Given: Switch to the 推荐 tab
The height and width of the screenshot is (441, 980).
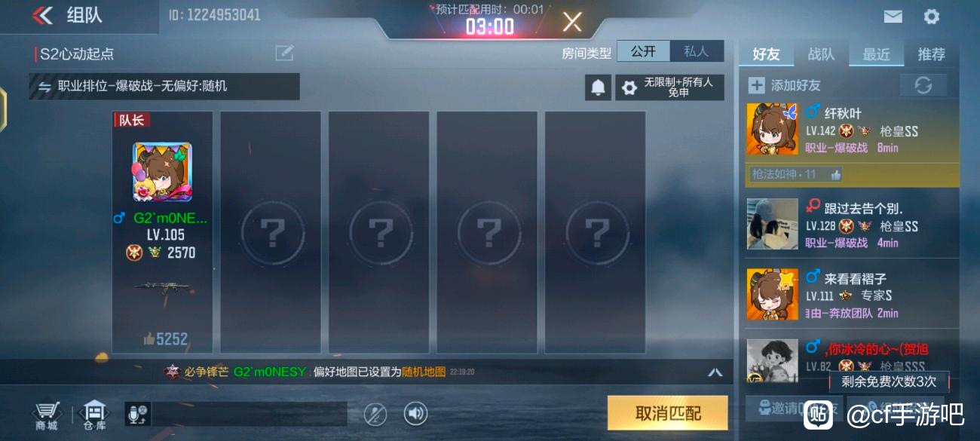Looking at the screenshot, I should tap(931, 54).
